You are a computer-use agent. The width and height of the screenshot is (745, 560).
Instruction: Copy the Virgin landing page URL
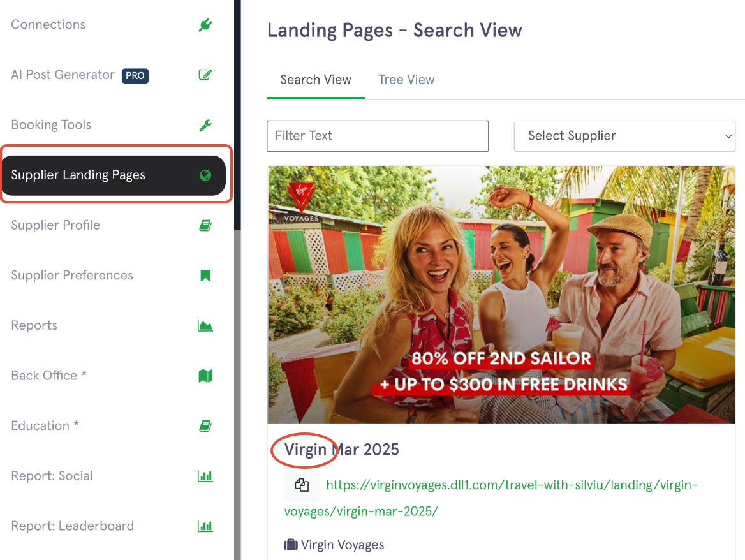pos(302,485)
